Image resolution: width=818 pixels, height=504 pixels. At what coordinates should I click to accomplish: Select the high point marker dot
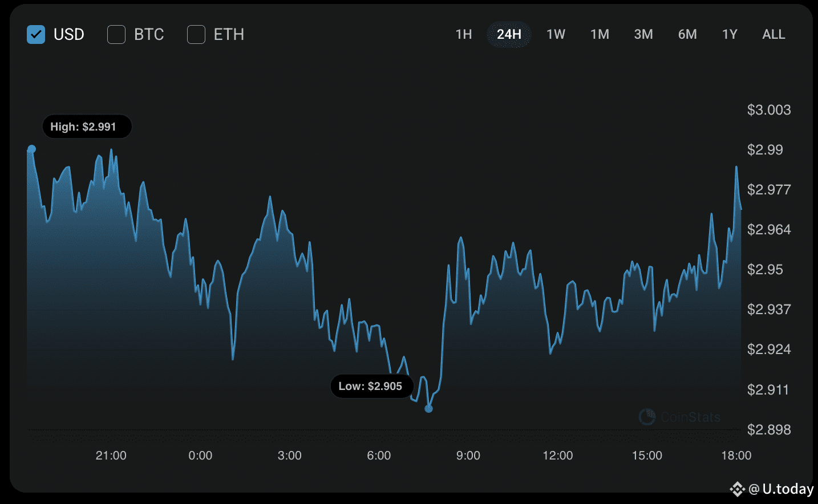[x=32, y=149]
